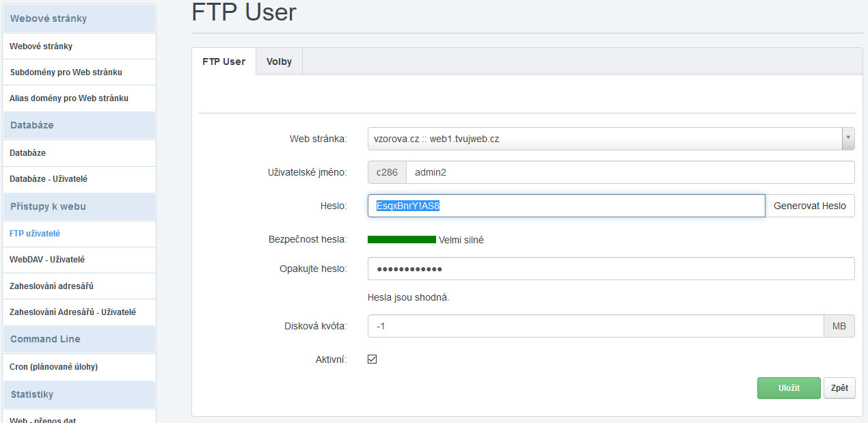Click the Uložit button
Viewport: 868px width, 423px height.
(x=788, y=387)
